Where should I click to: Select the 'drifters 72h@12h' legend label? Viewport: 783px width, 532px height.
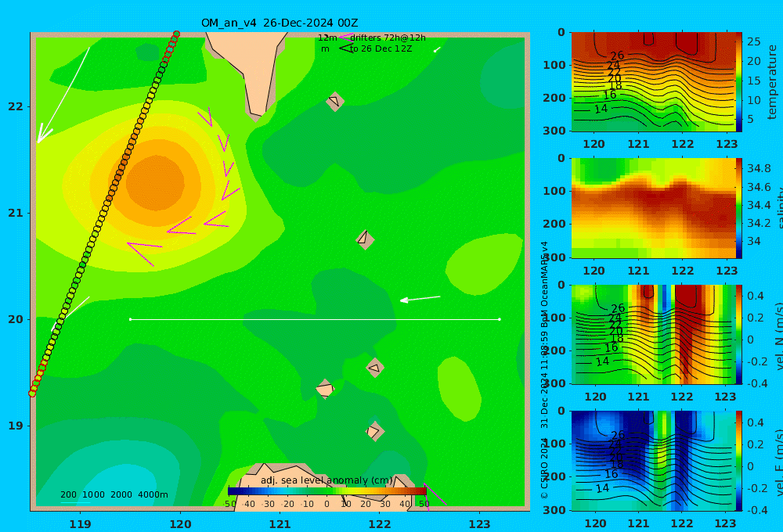(388, 38)
